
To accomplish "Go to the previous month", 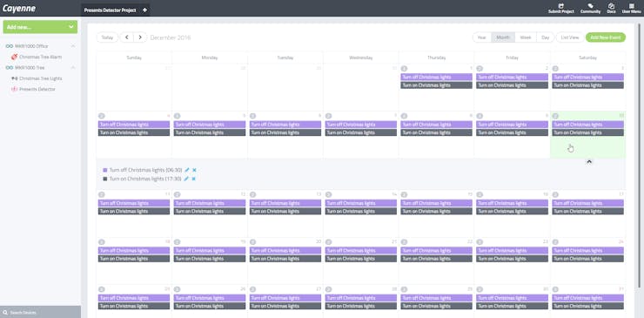I will click(x=126, y=37).
